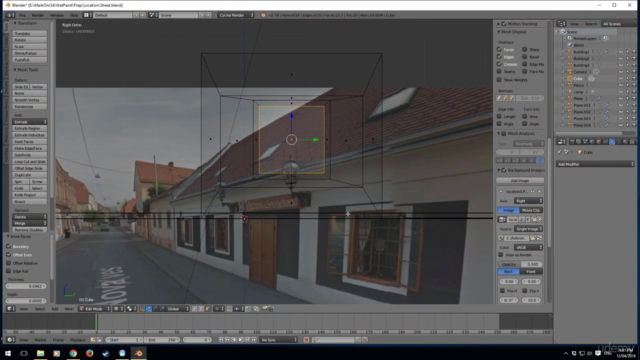The image size is (640, 360).
Task: Remove the location3 background image
Action: click(x=540, y=191)
